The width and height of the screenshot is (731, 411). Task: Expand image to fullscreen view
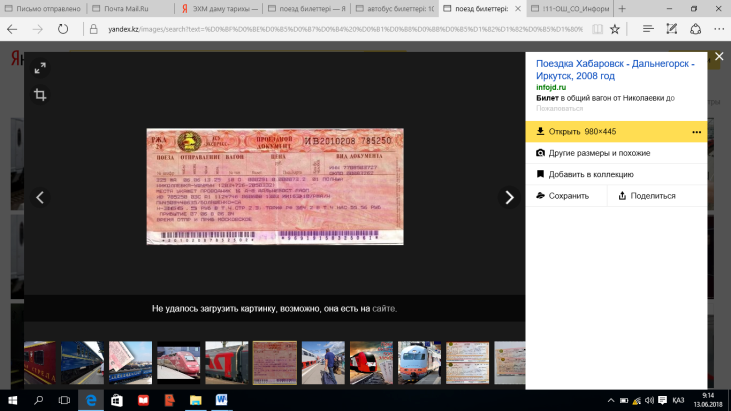pos(40,68)
